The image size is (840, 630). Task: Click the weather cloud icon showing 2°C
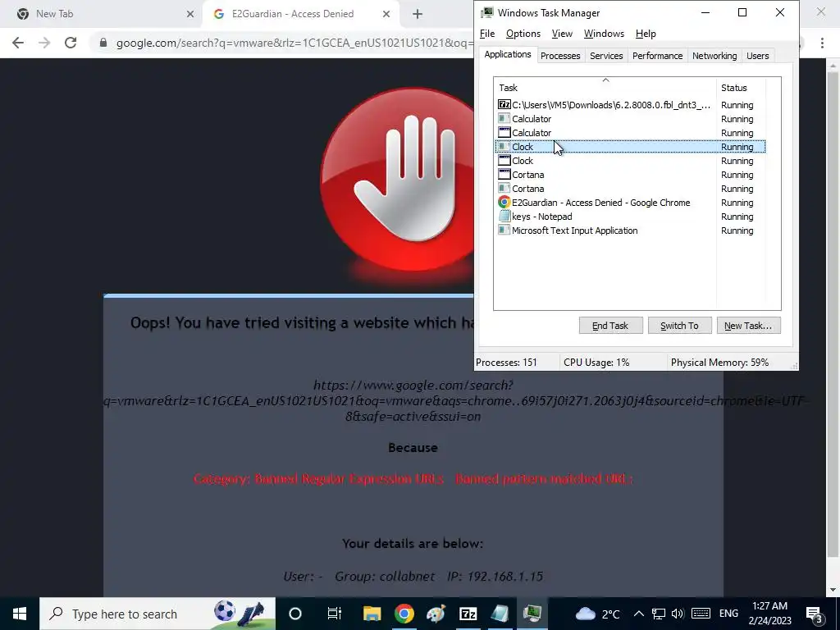pos(586,614)
